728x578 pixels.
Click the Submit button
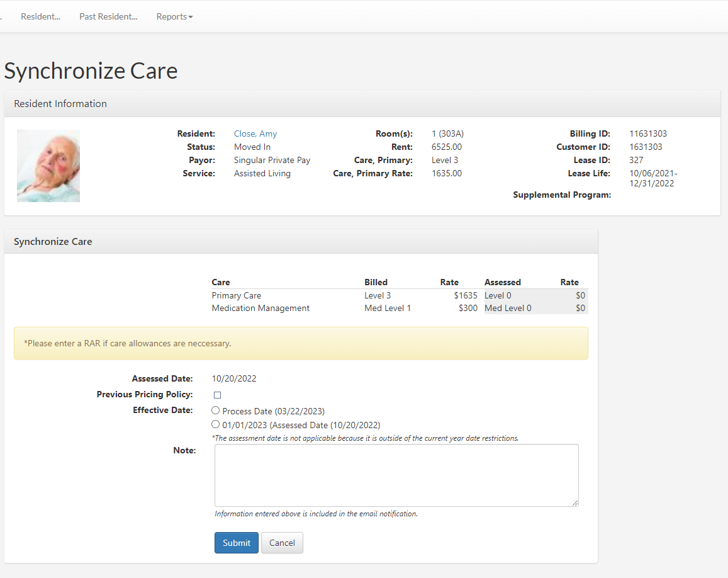236,543
